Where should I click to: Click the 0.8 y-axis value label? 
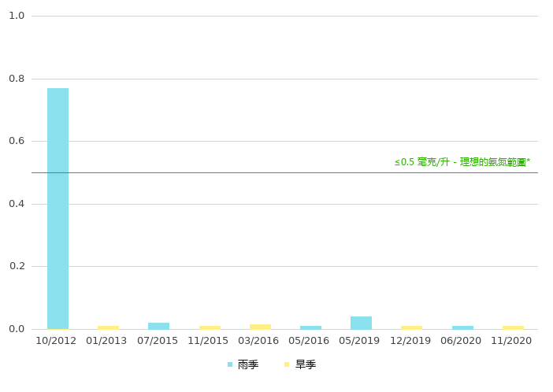click(17, 79)
